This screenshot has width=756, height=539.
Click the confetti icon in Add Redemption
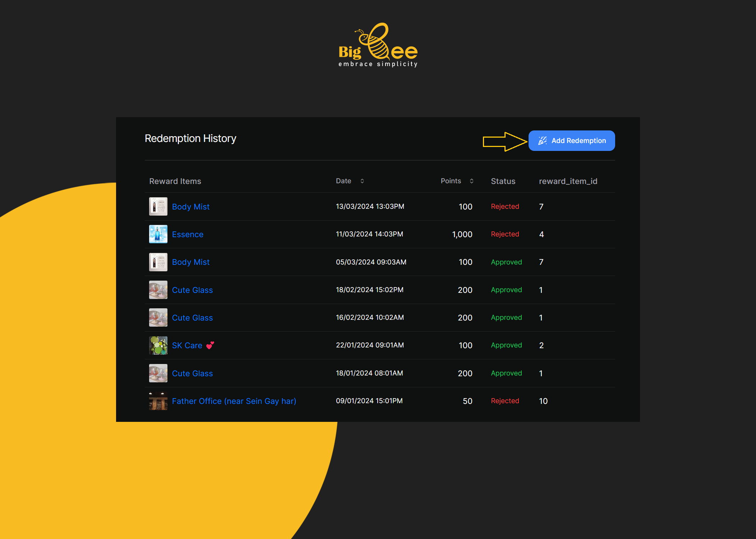[543, 140]
